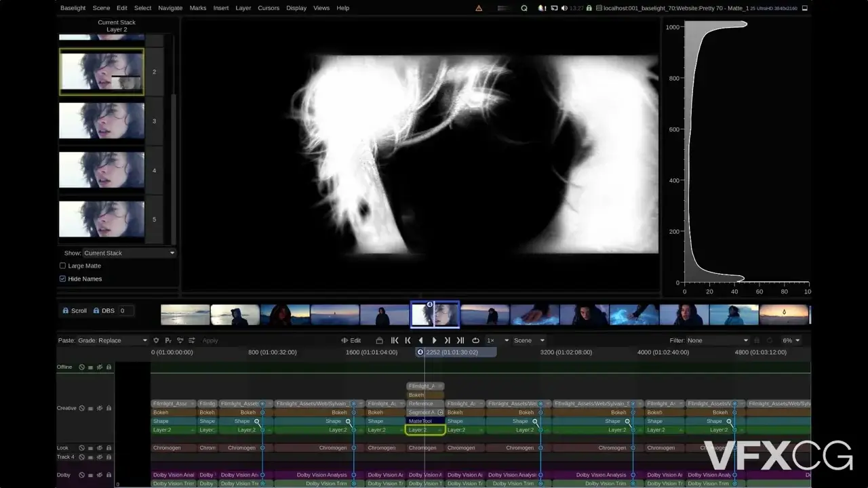Open the Scene playback range dropdown
Viewport: 868px width, 488px height.
(530, 340)
